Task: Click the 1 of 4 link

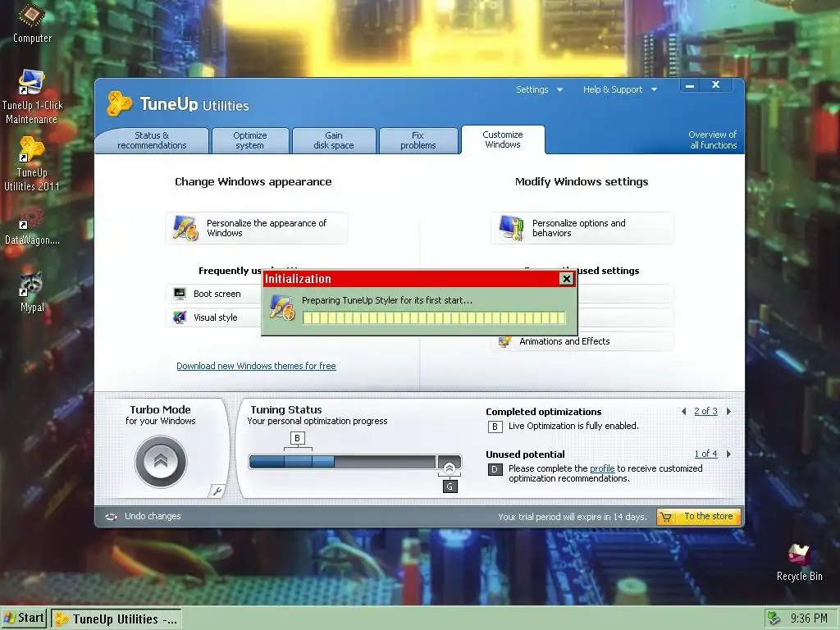Action: tap(705, 454)
